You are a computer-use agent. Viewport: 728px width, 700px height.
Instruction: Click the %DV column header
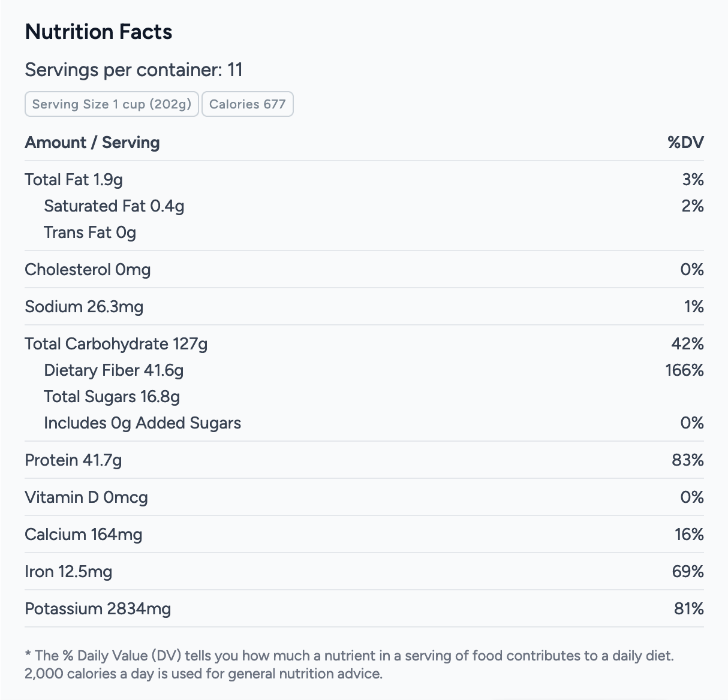685,143
